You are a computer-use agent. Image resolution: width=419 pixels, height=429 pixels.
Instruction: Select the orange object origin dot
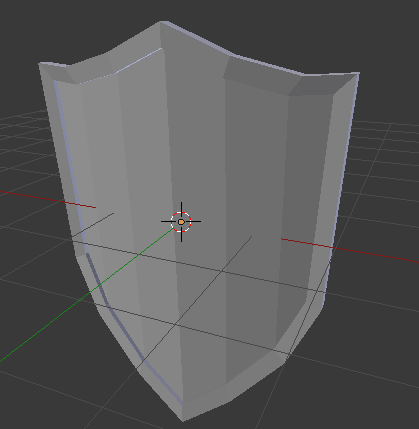pos(181,222)
